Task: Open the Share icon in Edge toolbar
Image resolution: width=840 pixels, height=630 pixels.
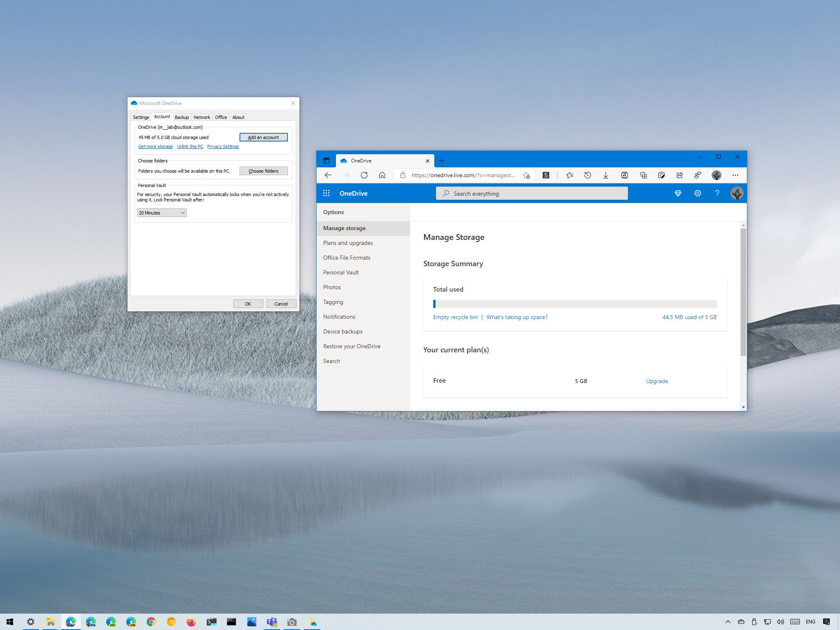Action: 680,175
